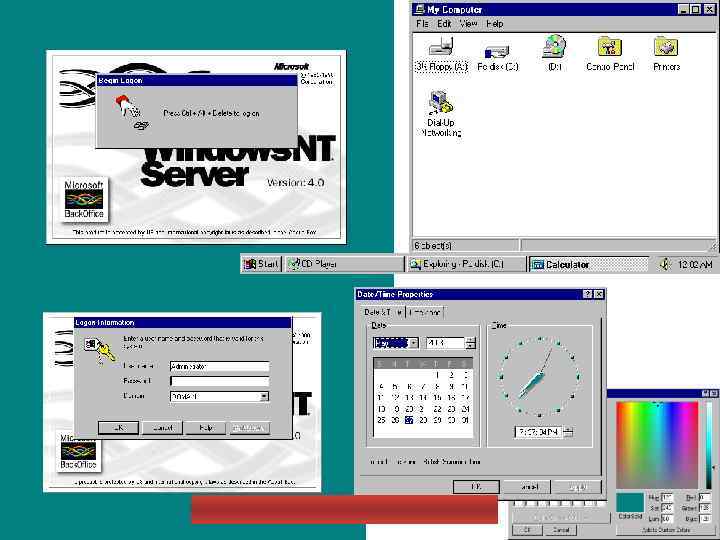Click the Shut Down button in Logon Information

pos(249,428)
